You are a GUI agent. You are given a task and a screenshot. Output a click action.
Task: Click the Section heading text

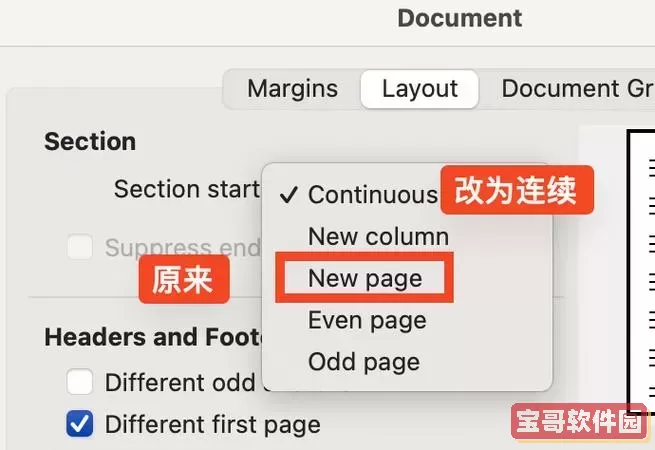click(x=90, y=141)
